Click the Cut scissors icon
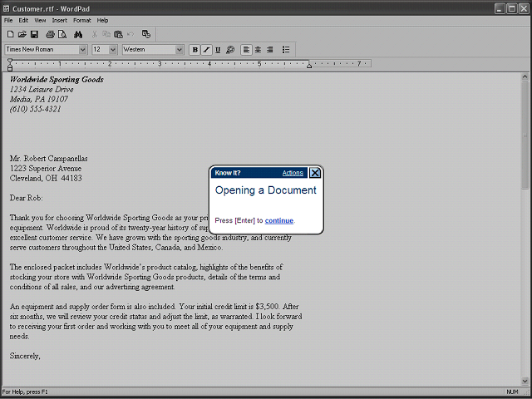The image size is (532, 399). coord(95,34)
